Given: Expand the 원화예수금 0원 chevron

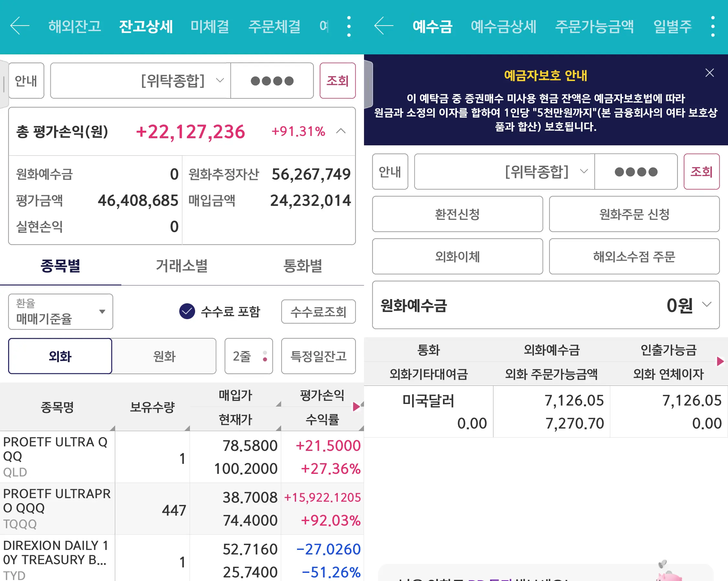Looking at the screenshot, I should 707,304.
